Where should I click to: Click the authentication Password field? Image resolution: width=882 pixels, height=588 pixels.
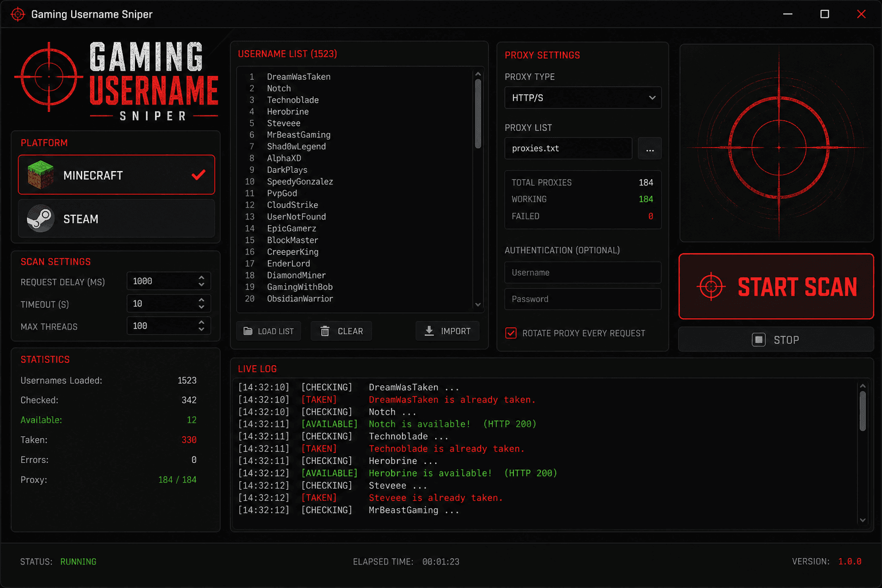583,299
